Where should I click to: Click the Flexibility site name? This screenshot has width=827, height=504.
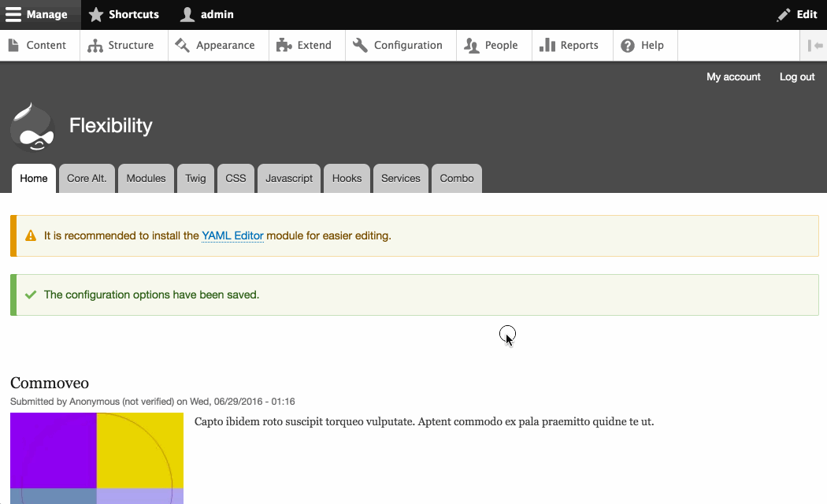click(111, 125)
